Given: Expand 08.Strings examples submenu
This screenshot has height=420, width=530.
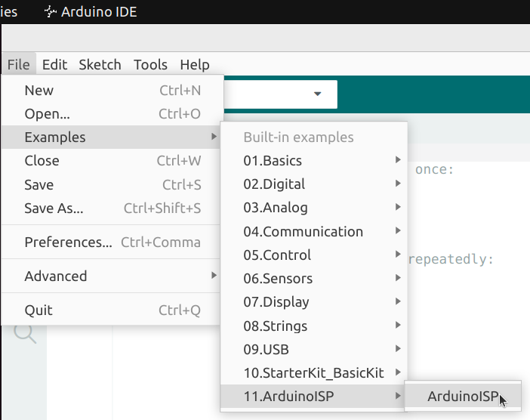Looking at the screenshot, I should 313,326.
